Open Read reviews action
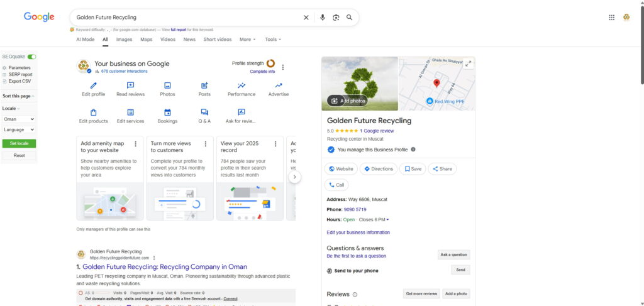644x306 pixels. point(131,89)
